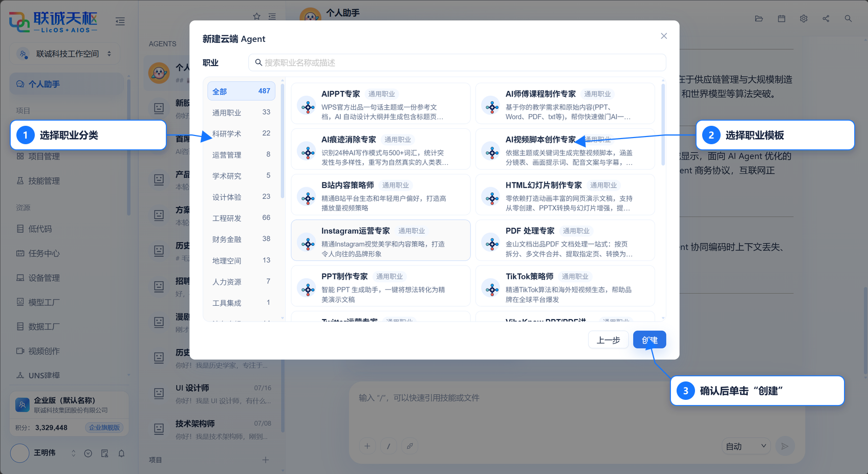Screen dimensions: 868x474
Task: Click the plug connector icon in chat input
Action: pyautogui.click(x=410, y=446)
